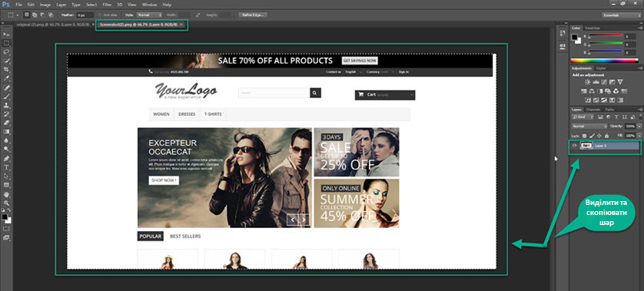Screen dimensions: 644x291
Task: Select the Quick Selection tool
Action: click(x=7, y=61)
